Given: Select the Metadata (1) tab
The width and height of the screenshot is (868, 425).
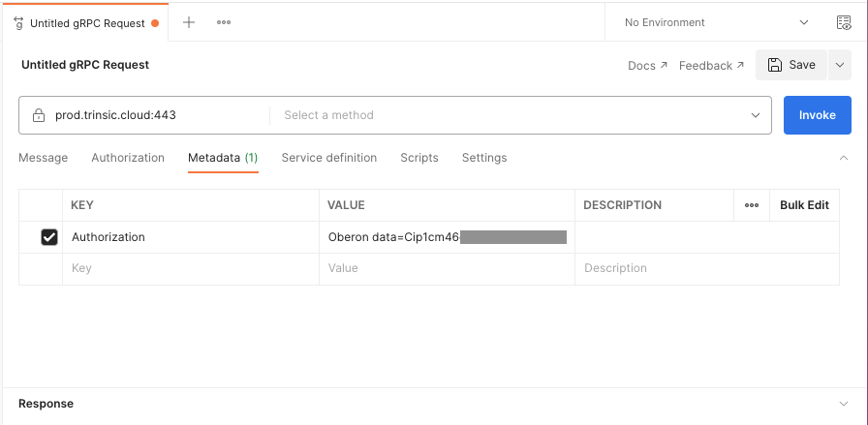Looking at the screenshot, I should coord(223,158).
